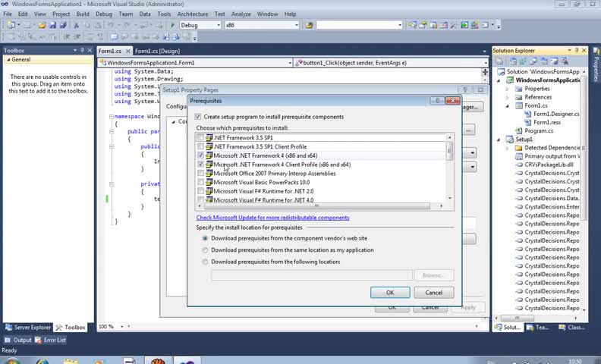Click the Launch Conditions Editor icon in Solution Explorer
The width and height of the screenshot is (601, 364).
tap(565, 61)
